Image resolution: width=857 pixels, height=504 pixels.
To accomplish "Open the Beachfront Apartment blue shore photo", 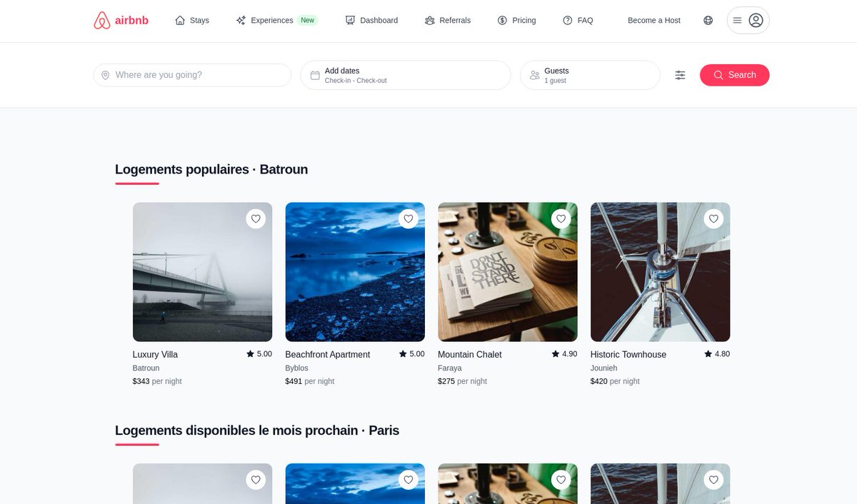I will [x=355, y=272].
